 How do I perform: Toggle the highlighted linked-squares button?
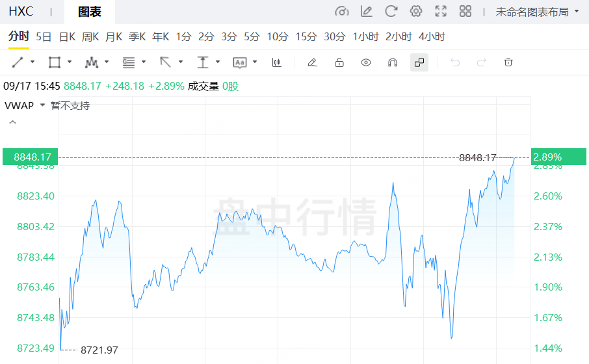(x=419, y=62)
